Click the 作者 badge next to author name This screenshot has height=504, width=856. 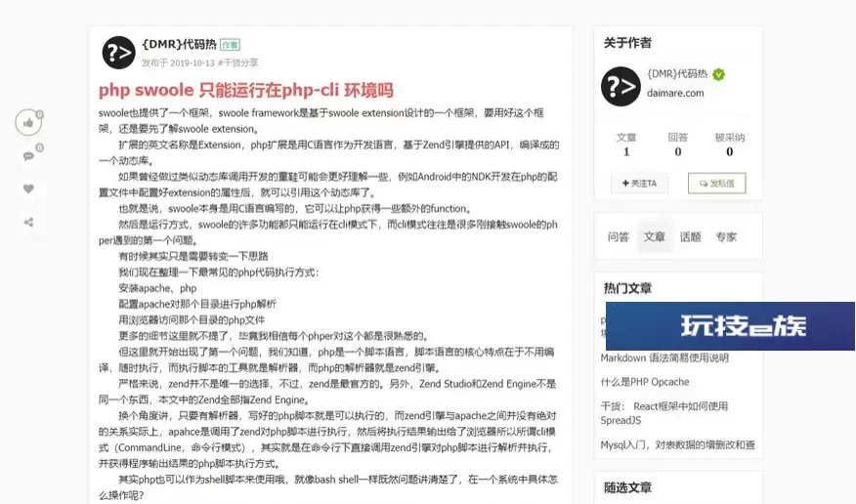tap(230, 45)
